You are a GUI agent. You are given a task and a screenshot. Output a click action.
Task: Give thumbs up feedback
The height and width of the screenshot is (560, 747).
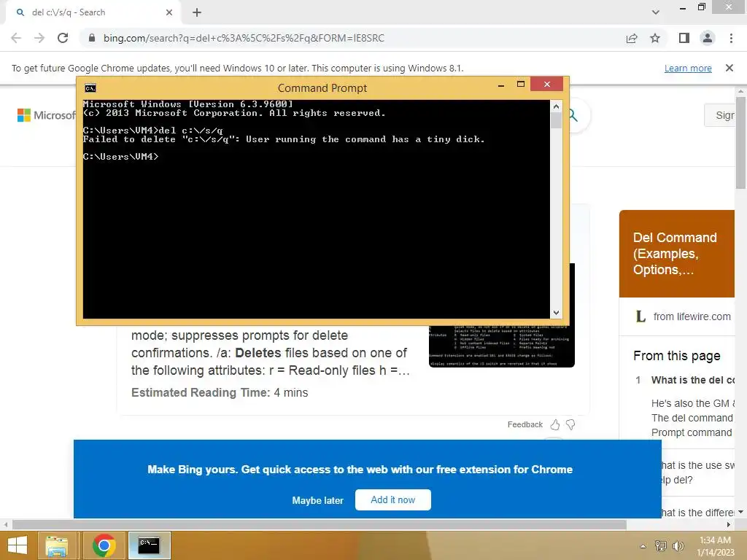point(555,424)
